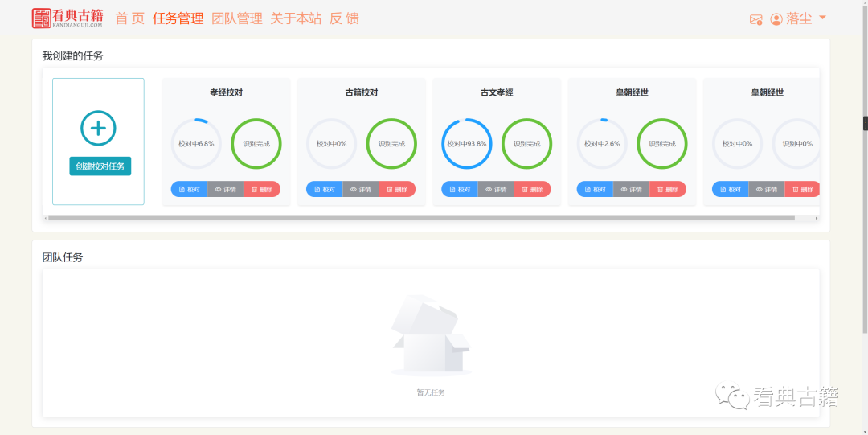868x435 pixels.
Task: Open the 团队管理 menu item
Action: pos(237,18)
